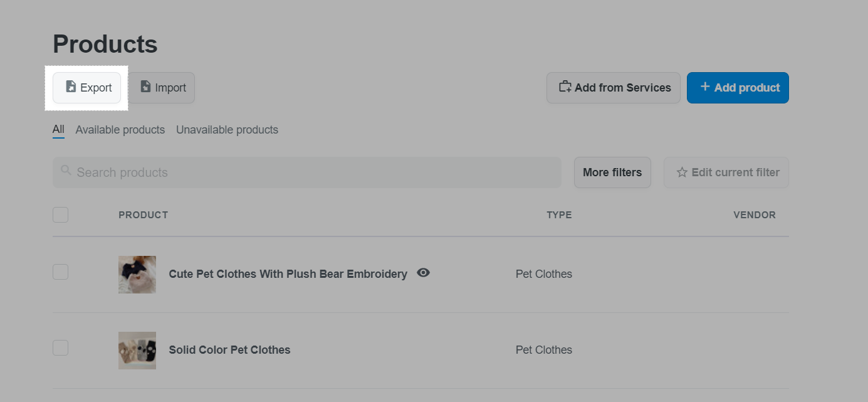Click the Export file icon
This screenshot has width=868, height=402.
point(71,87)
